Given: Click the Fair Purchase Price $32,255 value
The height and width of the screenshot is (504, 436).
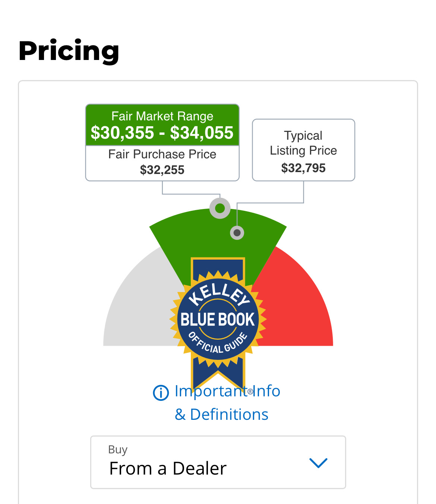Looking at the screenshot, I should pyautogui.click(x=162, y=170).
